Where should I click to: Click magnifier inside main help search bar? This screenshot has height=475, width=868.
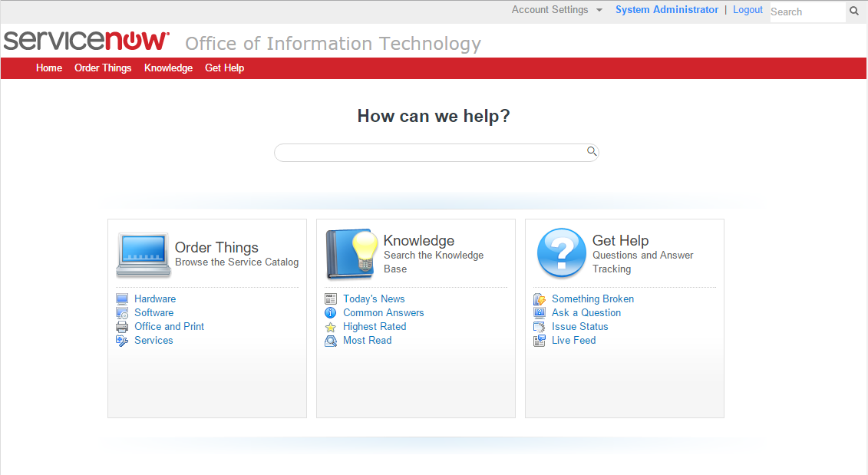[x=592, y=151]
